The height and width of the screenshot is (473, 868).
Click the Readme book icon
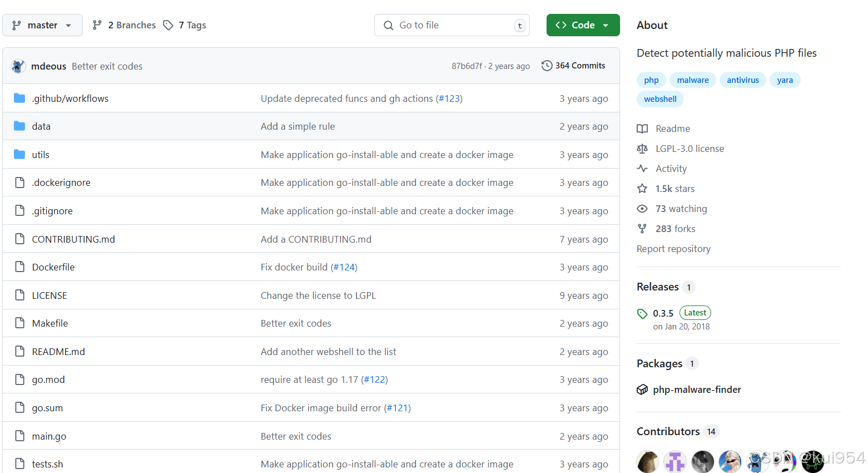tap(642, 129)
